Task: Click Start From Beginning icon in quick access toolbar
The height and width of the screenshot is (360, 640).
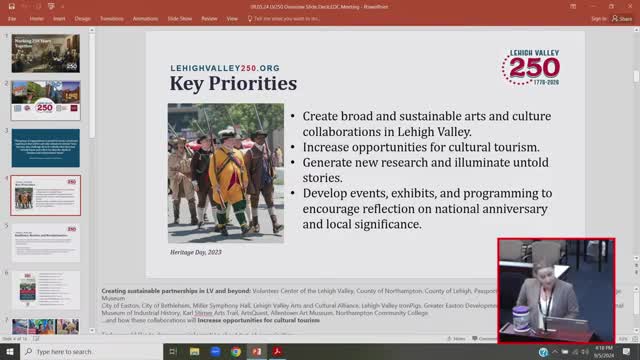Action: tap(51, 7)
